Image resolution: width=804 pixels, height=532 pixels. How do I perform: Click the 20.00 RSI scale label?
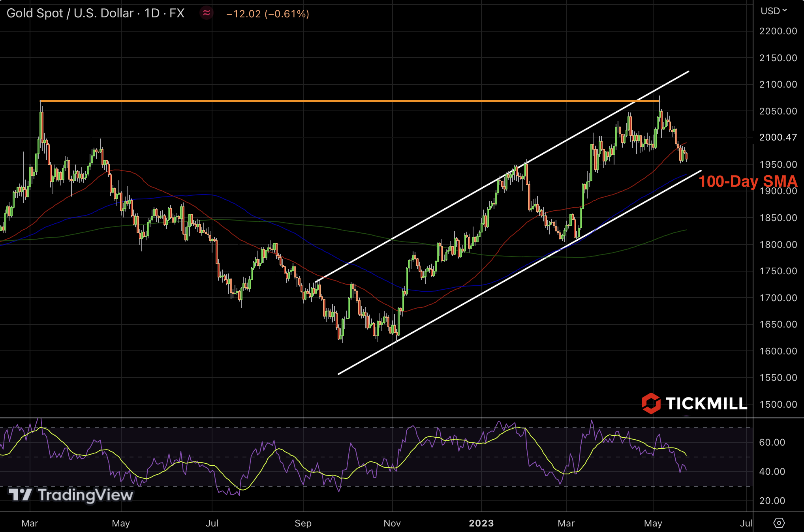coord(772,501)
